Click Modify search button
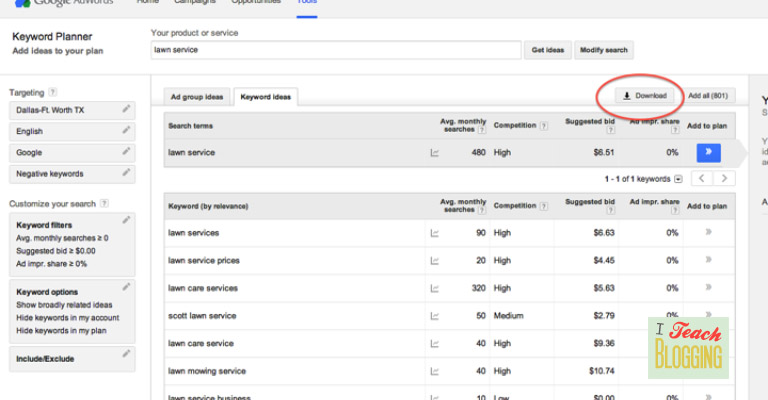 (604, 50)
